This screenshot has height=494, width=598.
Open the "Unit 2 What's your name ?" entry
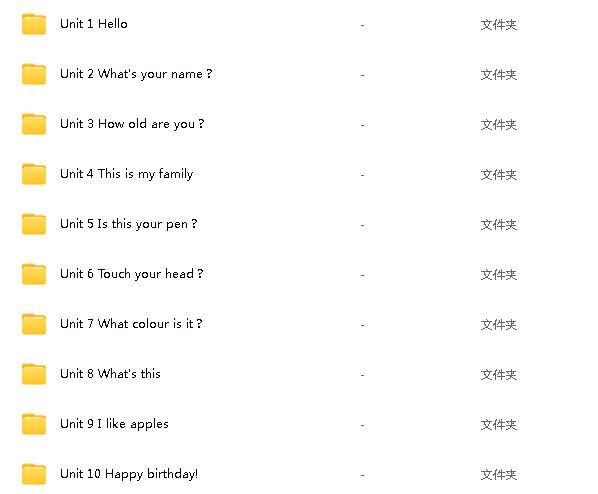[136, 74]
